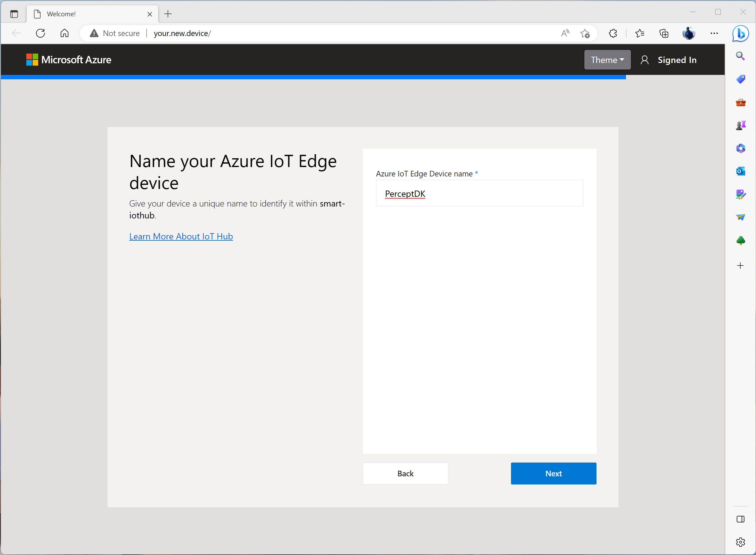Open the Collections icon in toolbar
Image resolution: width=756 pixels, height=555 pixels.
coord(664,33)
